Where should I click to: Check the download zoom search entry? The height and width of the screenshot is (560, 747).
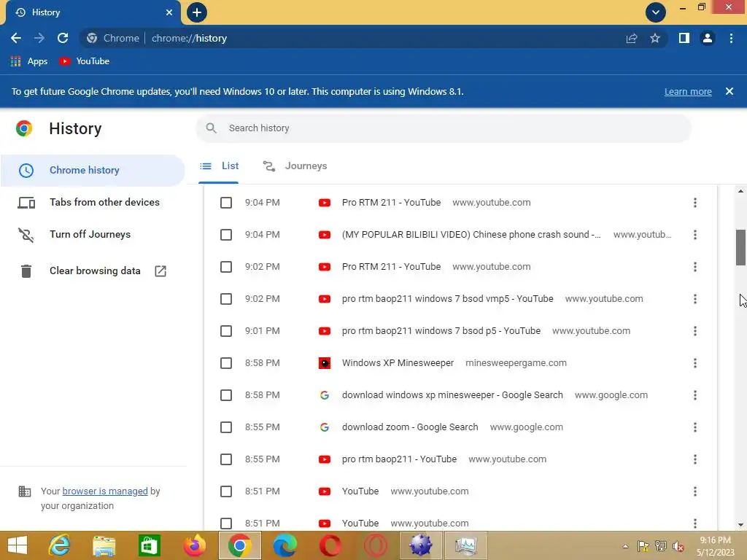point(226,427)
